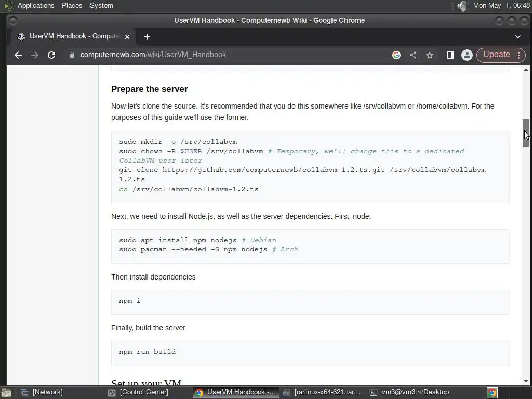Open the System menu
The image size is (532, 399).
point(101,5)
